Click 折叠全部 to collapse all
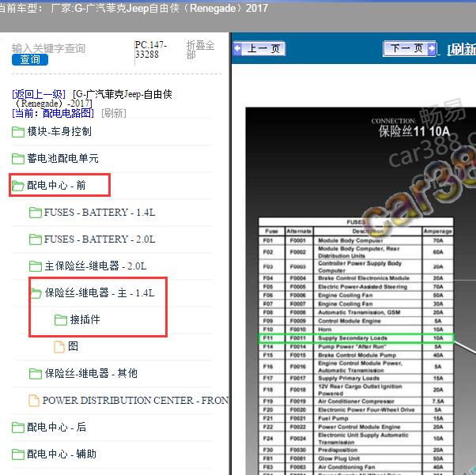This screenshot has width=476, height=475. tap(200, 50)
